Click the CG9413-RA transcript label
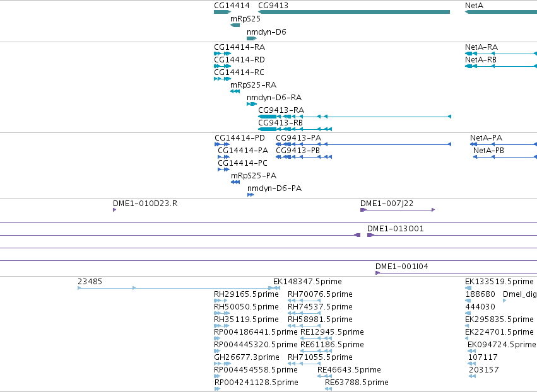The width and height of the screenshot is (537, 392). (x=281, y=110)
